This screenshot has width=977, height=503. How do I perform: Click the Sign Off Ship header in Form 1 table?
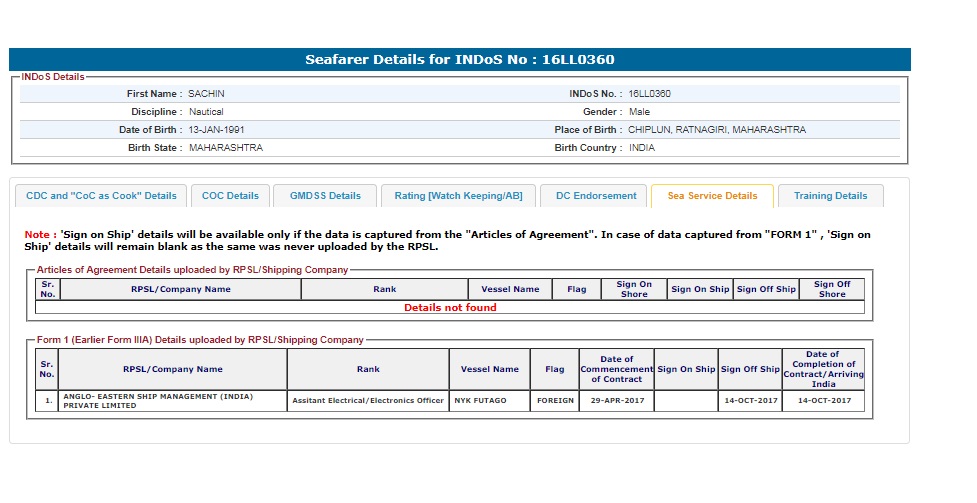[x=750, y=369]
